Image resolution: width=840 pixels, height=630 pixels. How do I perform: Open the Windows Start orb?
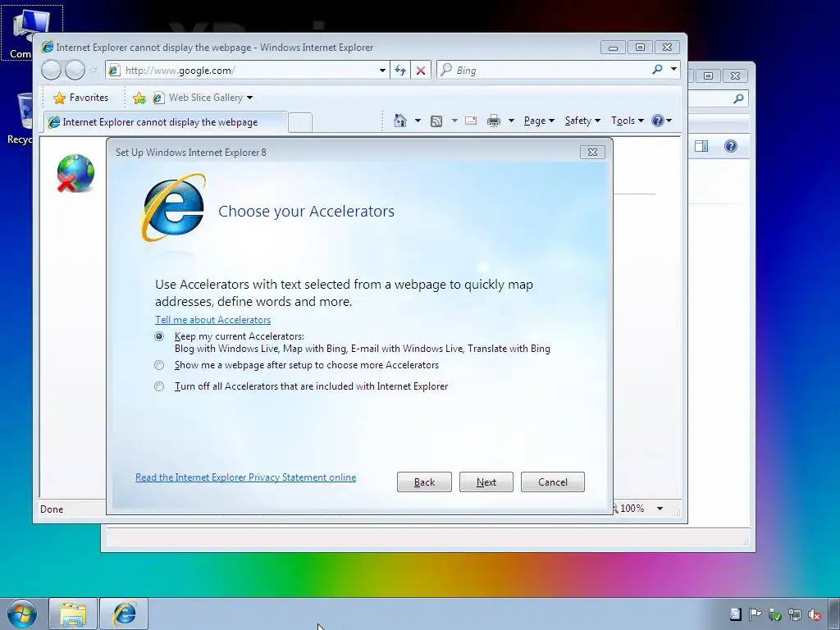tap(22, 614)
